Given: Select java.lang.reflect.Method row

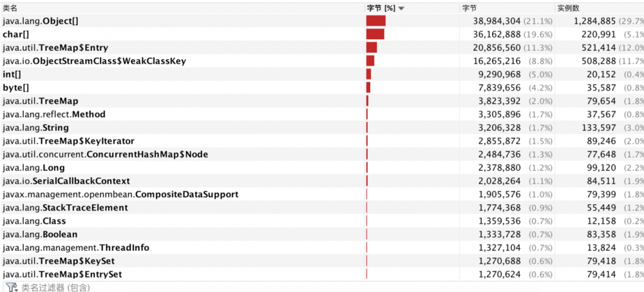Looking at the screenshot, I should pyautogui.click(x=322, y=114).
